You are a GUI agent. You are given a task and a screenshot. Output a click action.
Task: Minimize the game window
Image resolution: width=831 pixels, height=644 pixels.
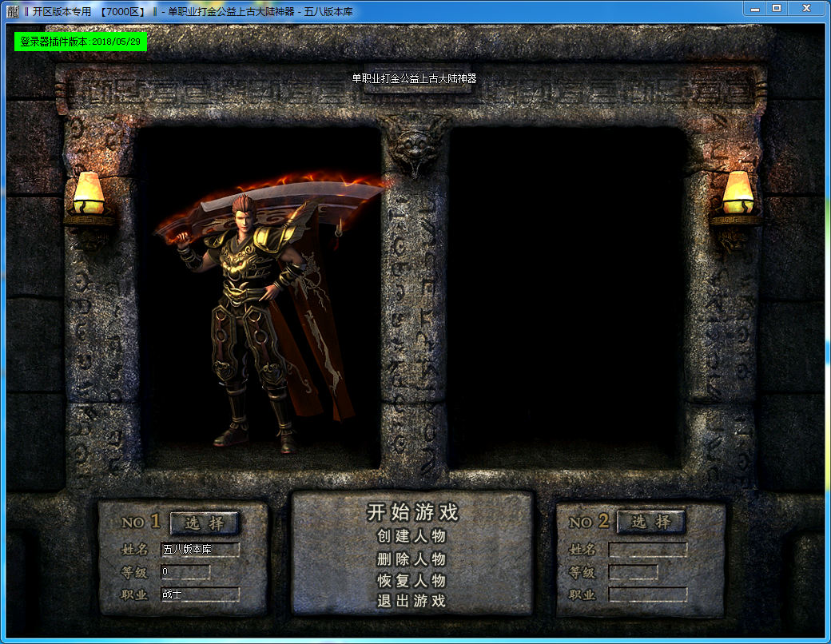755,9
